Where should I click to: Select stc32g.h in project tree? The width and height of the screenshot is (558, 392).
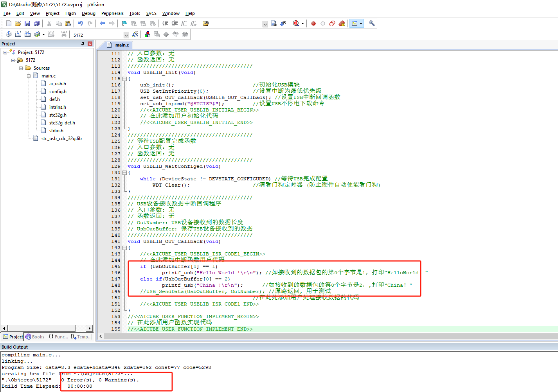(58, 115)
